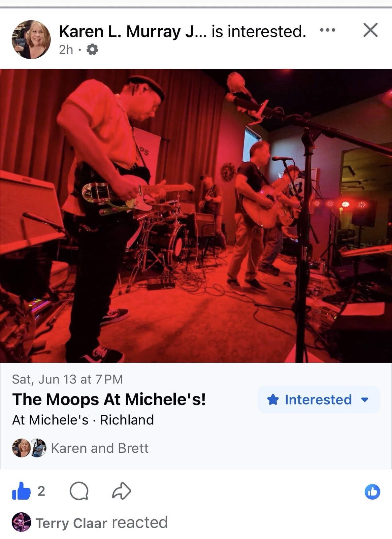View the band event photo
The image size is (392, 539).
tap(196, 216)
